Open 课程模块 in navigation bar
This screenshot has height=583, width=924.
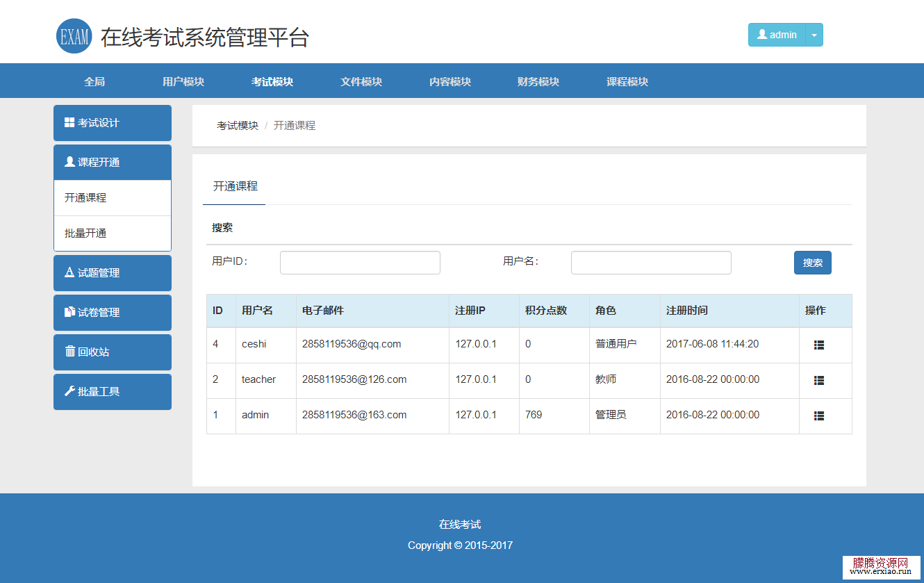627,81
